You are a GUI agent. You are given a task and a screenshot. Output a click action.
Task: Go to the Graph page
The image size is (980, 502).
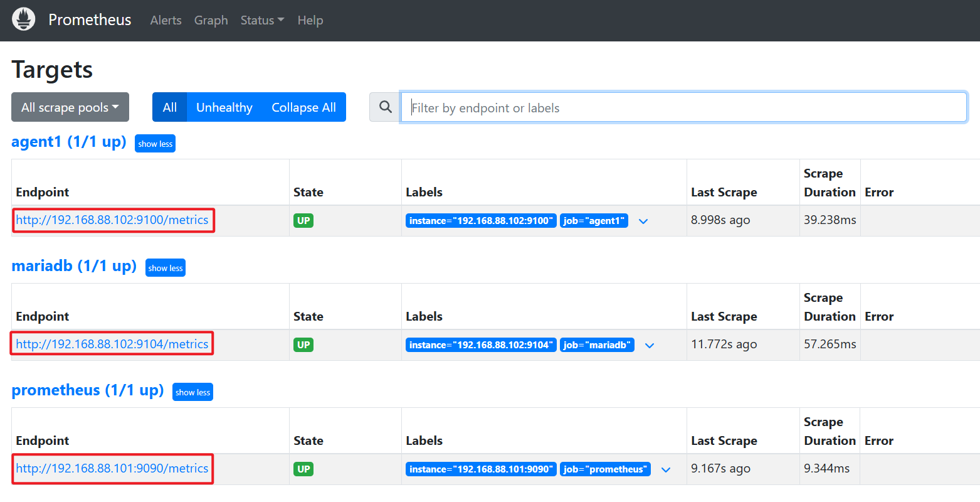coord(211,20)
